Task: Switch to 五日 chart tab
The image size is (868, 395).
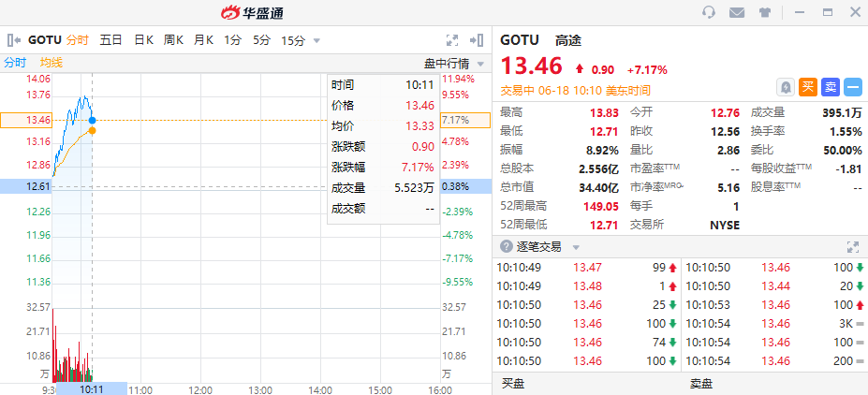Action: pos(110,40)
